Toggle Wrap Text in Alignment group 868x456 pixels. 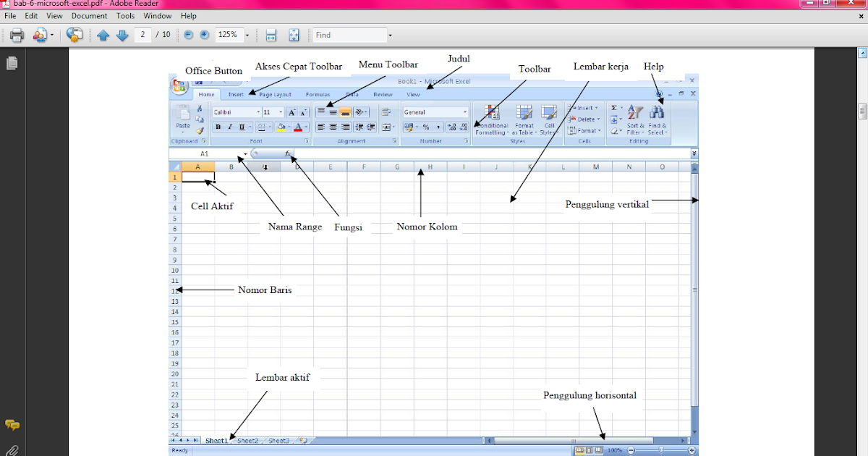coord(385,112)
